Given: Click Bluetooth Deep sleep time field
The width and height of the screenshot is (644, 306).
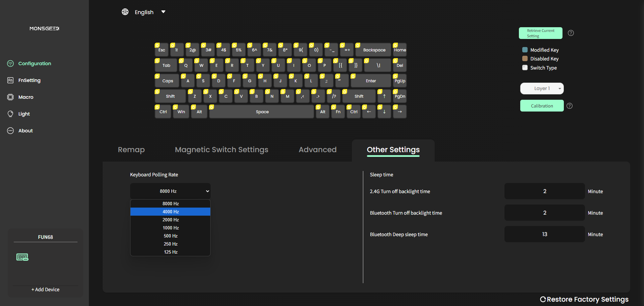Looking at the screenshot, I should [x=544, y=234].
